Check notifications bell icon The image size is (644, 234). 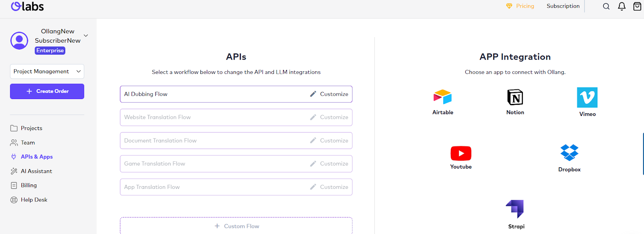pyautogui.click(x=621, y=6)
